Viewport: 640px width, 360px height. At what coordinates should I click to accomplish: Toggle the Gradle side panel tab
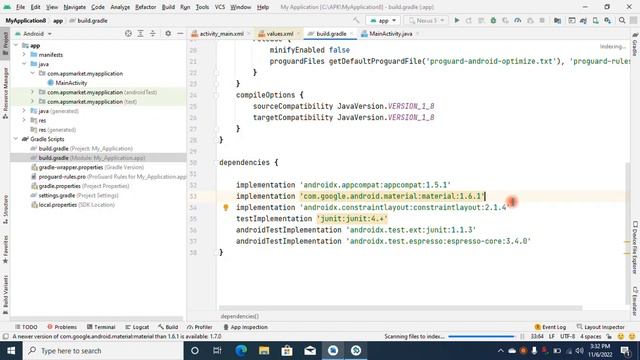[x=635, y=44]
